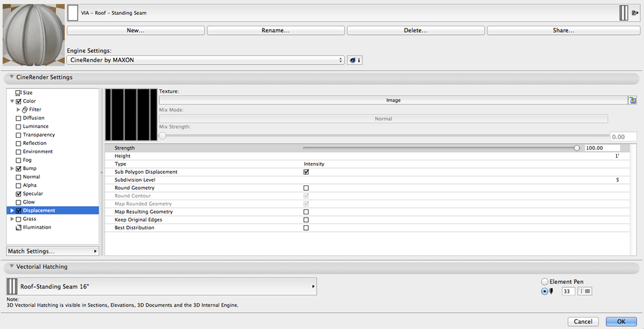This screenshot has width=644, height=329.
Task: Expand the Filter sub-item arrow
Action: 18,109
